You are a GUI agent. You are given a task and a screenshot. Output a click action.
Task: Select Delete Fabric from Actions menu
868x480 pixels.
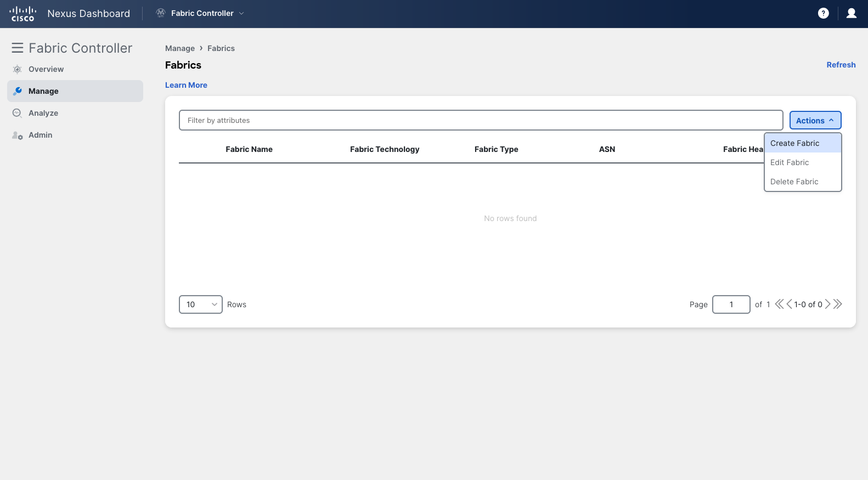coord(803,182)
